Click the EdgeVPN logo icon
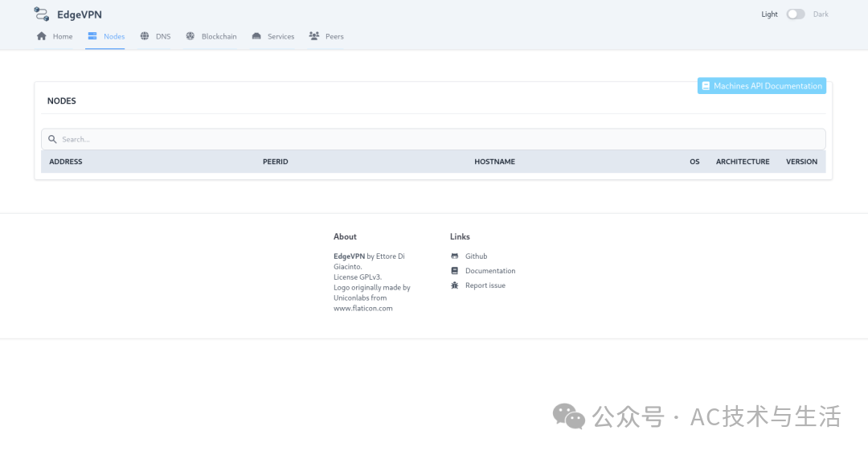 coord(42,14)
